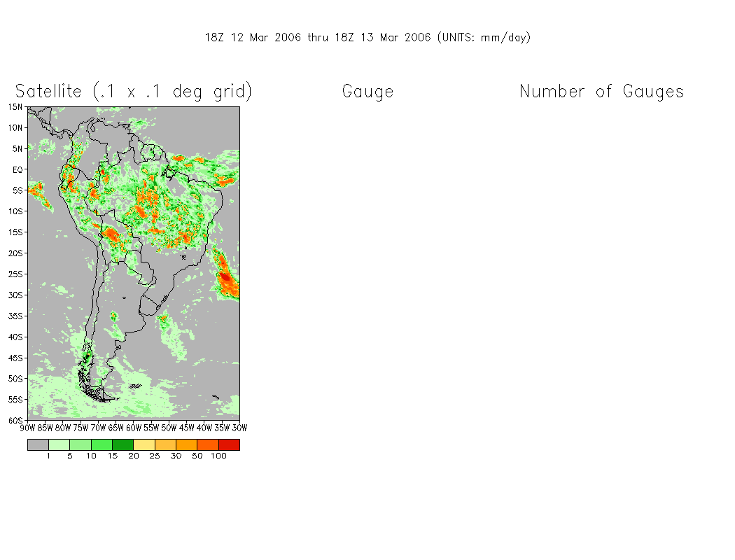Viewport: 735px width, 560px height.
Task: Click the 55W longitude label
Action: click(x=151, y=428)
